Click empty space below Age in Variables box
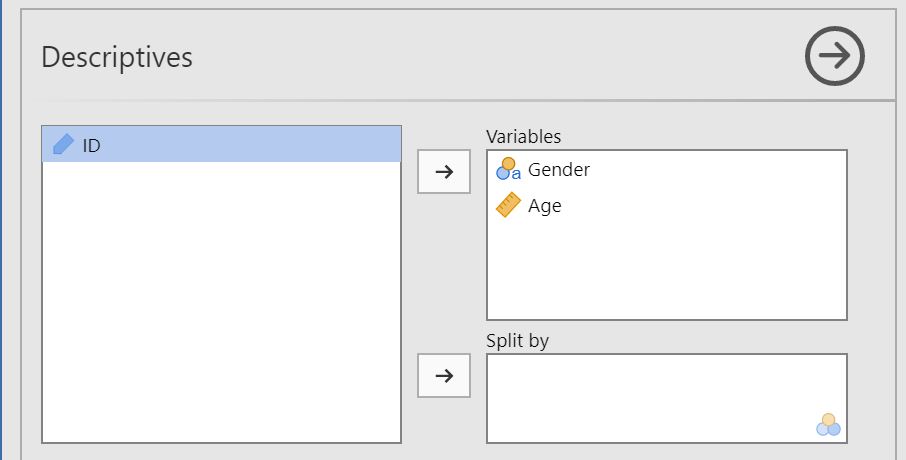906x460 pixels. pyautogui.click(x=666, y=270)
